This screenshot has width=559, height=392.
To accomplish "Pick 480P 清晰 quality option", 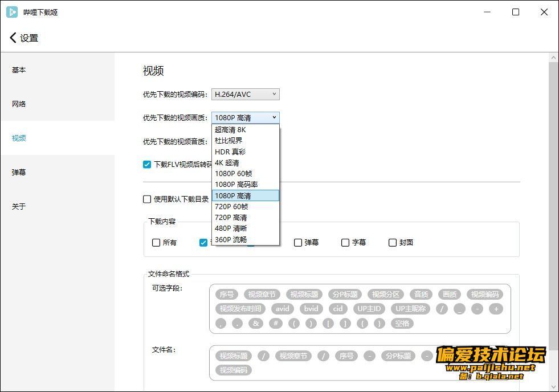I will [x=245, y=228].
